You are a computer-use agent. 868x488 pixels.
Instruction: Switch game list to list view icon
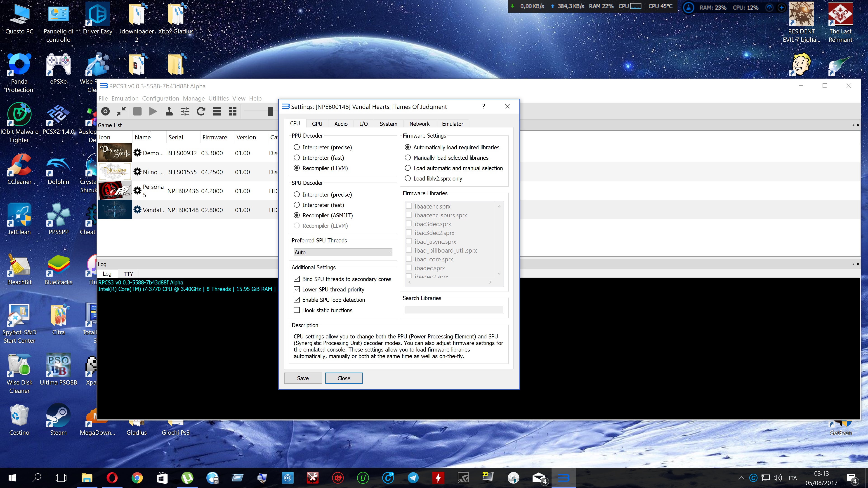(217, 111)
